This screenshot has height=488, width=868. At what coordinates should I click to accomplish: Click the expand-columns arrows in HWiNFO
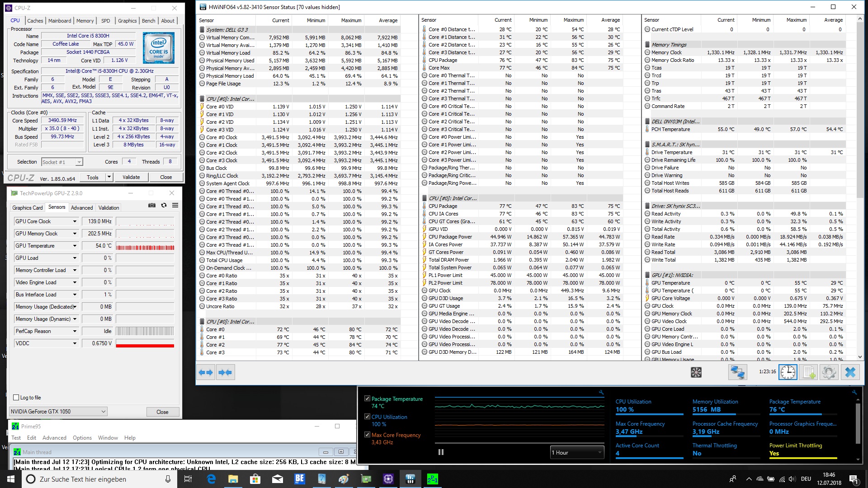(x=206, y=372)
